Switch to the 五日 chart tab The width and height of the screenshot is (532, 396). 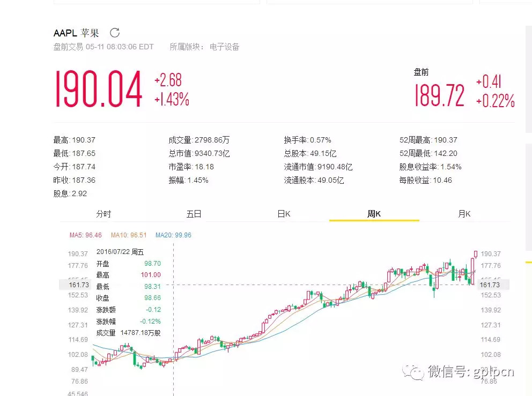[194, 214]
